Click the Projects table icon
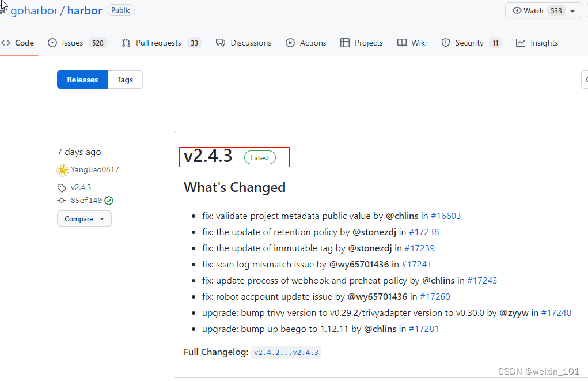 [344, 43]
